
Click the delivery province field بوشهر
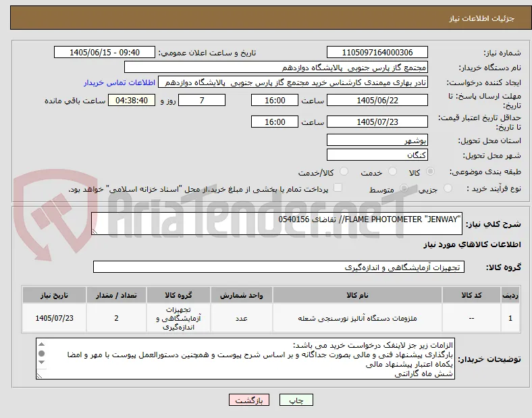click(377, 140)
